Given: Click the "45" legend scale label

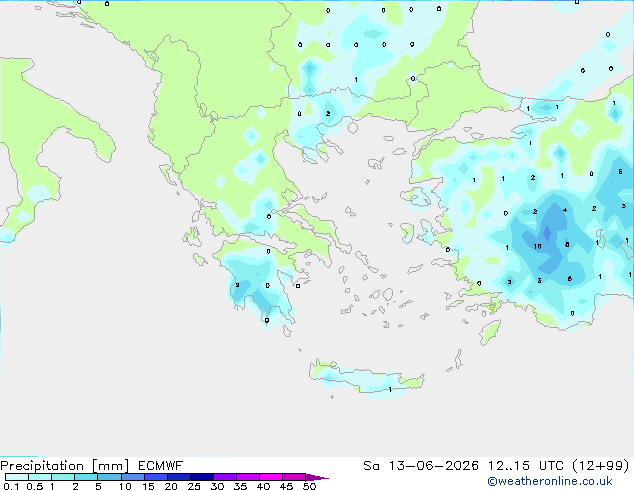Looking at the screenshot, I should pos(286,486).
